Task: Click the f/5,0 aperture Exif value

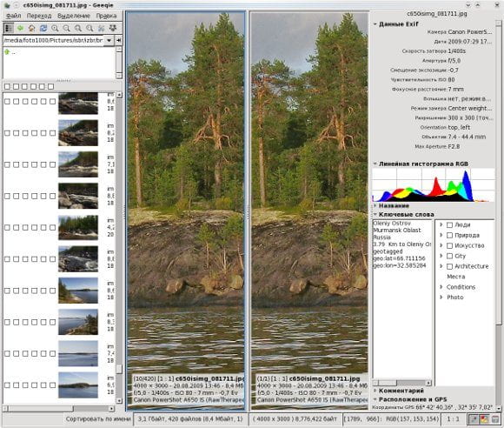Action: pyautogui.click(x=454, y=61)
